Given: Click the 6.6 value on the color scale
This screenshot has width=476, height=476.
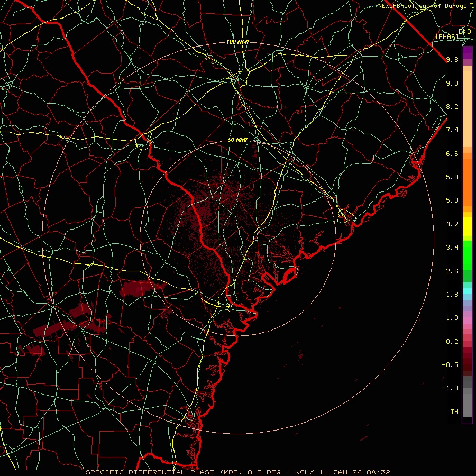Looking at the screenshot, I should pos(452,153).
